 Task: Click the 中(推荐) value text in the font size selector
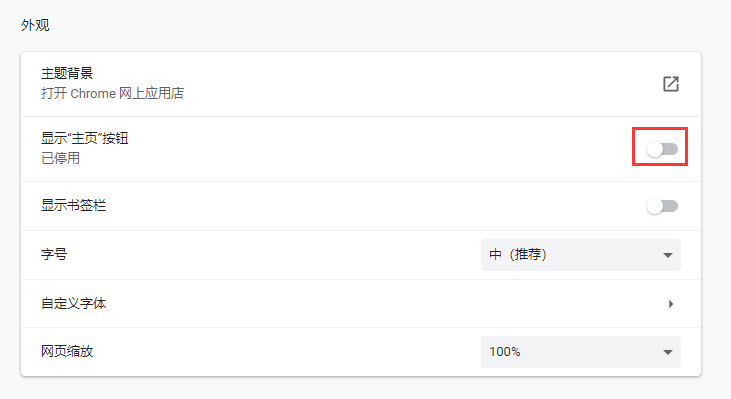(517, 255)
